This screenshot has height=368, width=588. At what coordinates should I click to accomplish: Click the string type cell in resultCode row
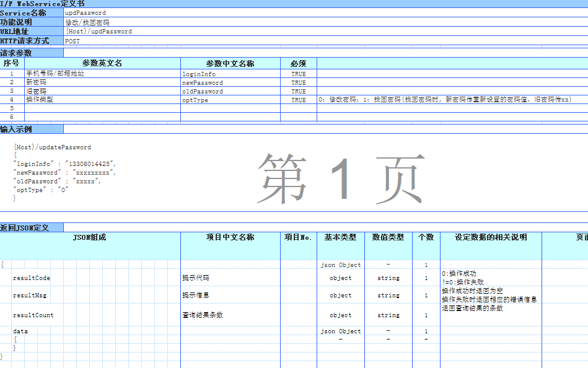[x=388, y=278]
